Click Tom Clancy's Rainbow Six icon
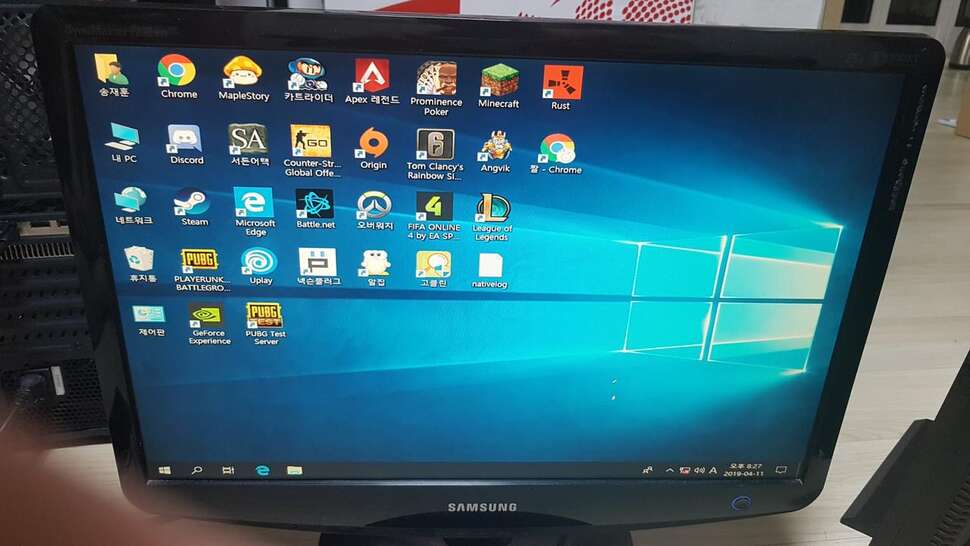970x546 pixels. pos(435,154)
